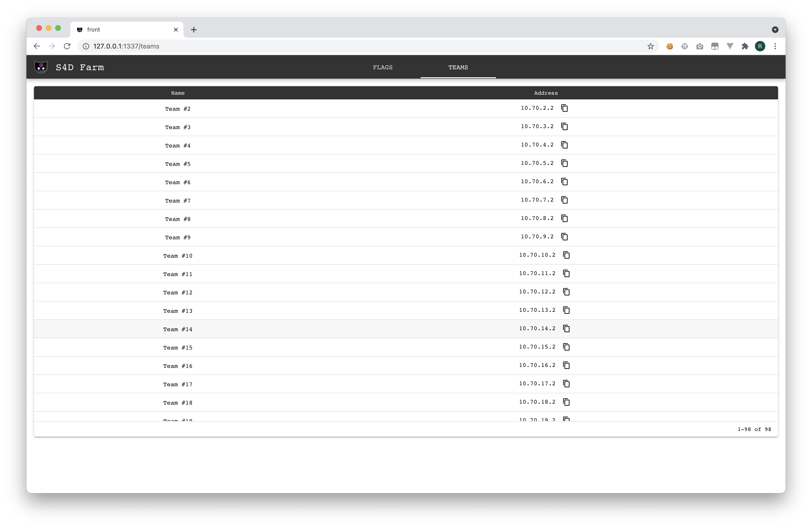This screenshot has height=528, width=812.
Task: Reload the teams page
Action: coord(67,46)
